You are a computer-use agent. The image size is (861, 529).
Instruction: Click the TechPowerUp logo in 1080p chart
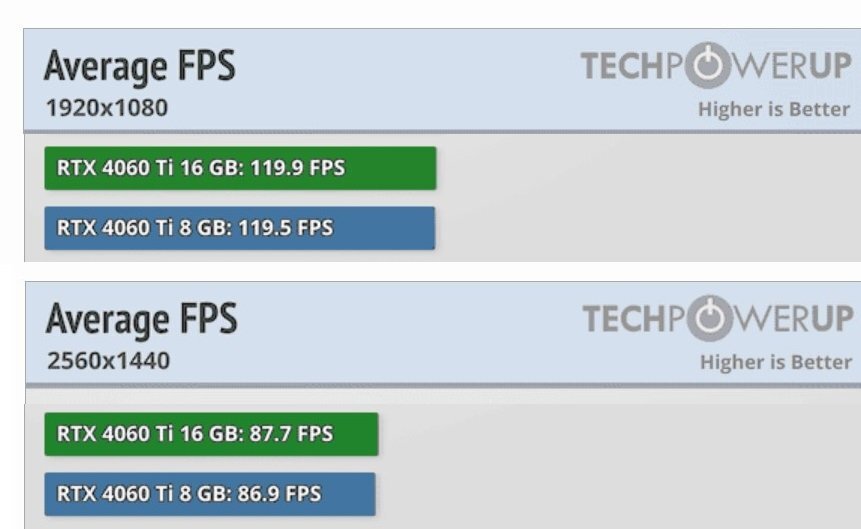(x=716, y=65)
